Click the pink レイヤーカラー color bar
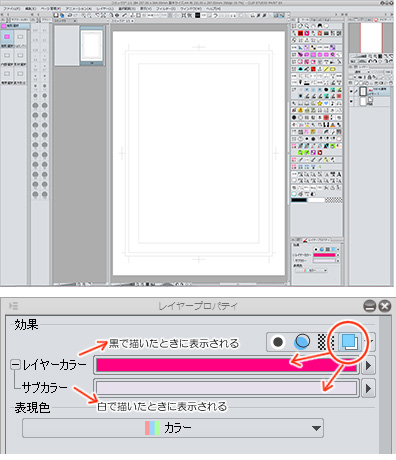396x460 pixels. pos(226,365)
